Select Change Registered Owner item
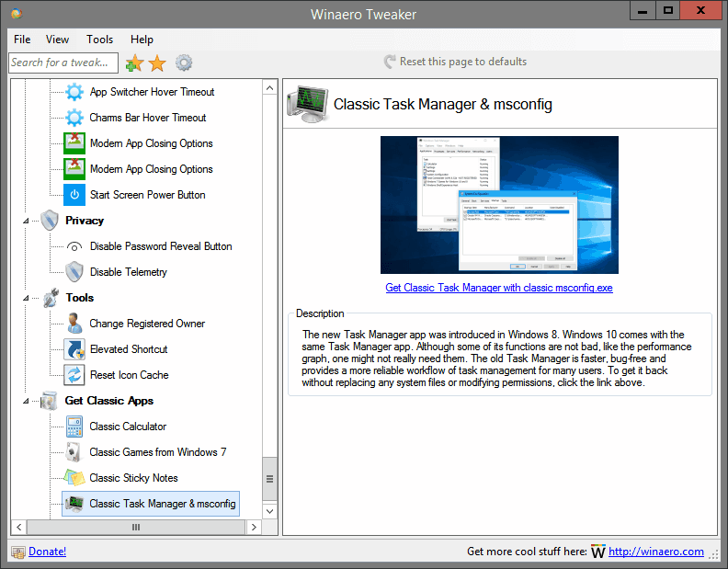Image resolution: width=728 pixels, height=569 pixels. 147,324
